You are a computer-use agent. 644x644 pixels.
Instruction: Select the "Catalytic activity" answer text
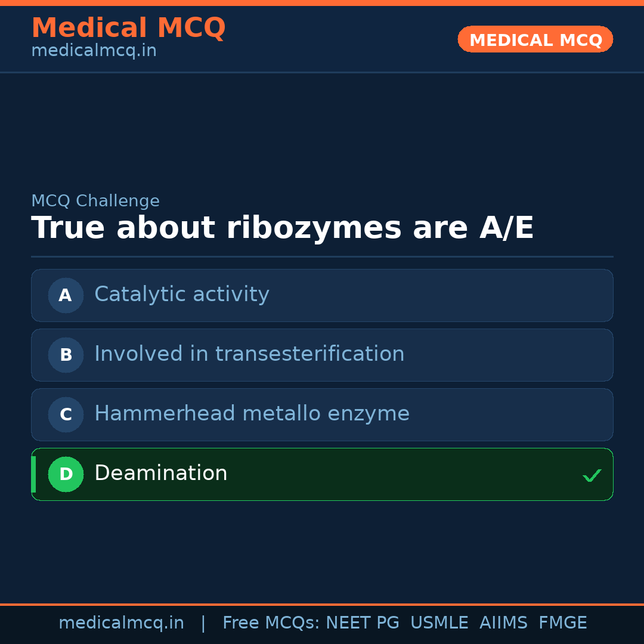[x=182, y=295]
